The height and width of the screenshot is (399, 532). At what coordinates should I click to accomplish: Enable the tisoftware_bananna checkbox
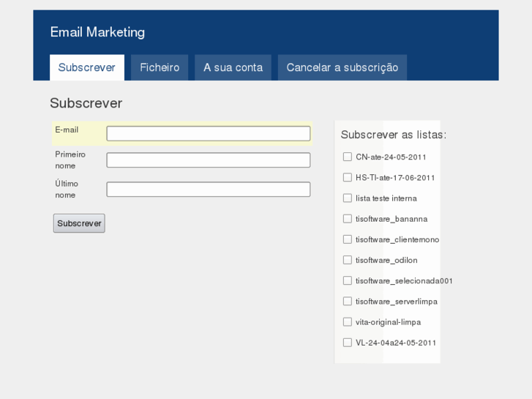point(348,219)
